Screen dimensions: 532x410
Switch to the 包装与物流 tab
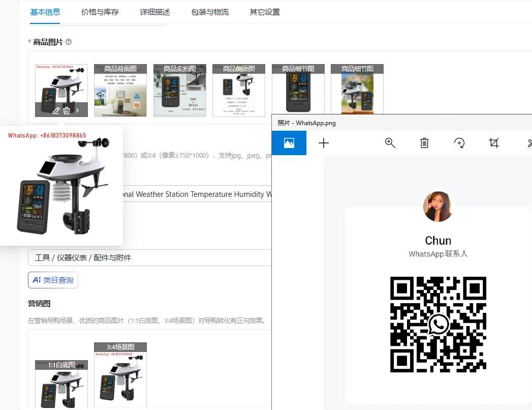tap(210, 11)
